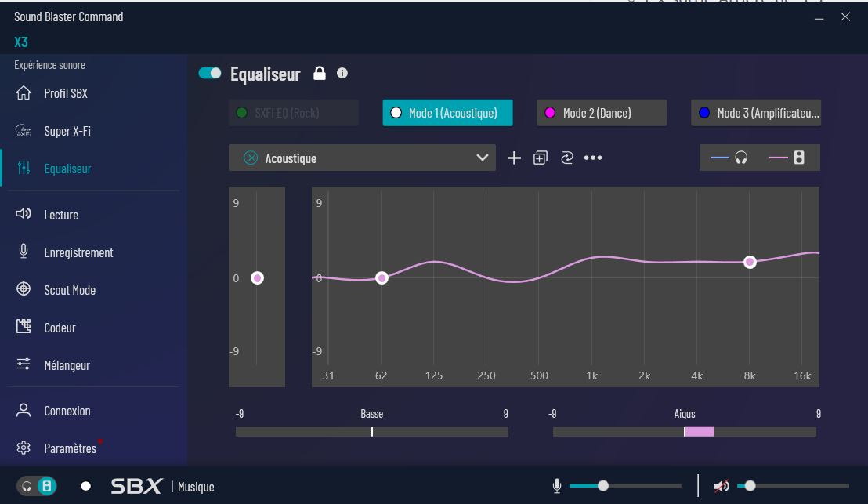Click the Aigus treble slider bar

coord(684,432)
